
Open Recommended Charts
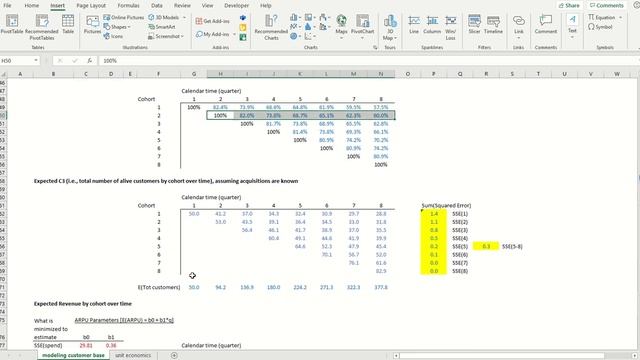coord(271,27)
